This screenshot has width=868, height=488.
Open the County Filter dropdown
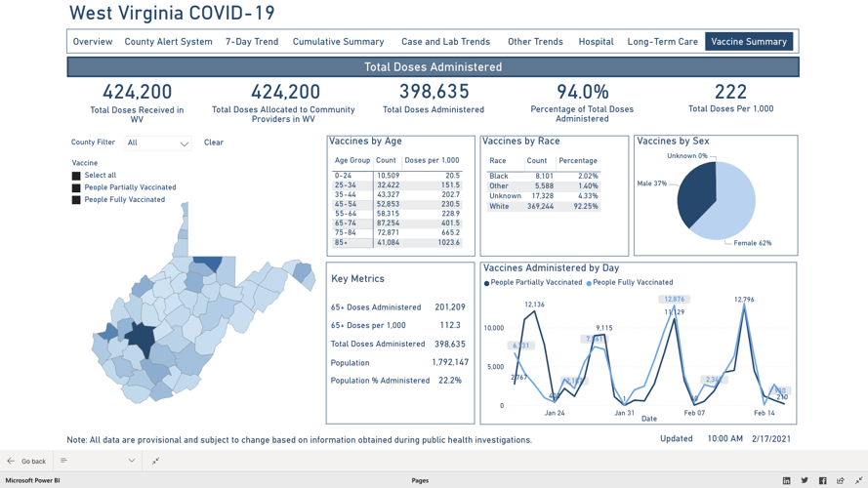[x=158, y=143]
